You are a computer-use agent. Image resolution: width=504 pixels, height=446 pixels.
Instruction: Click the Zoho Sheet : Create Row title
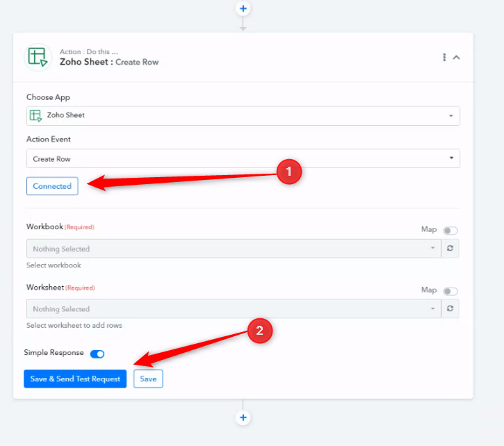pyautogui.click(x=109, y=62)
